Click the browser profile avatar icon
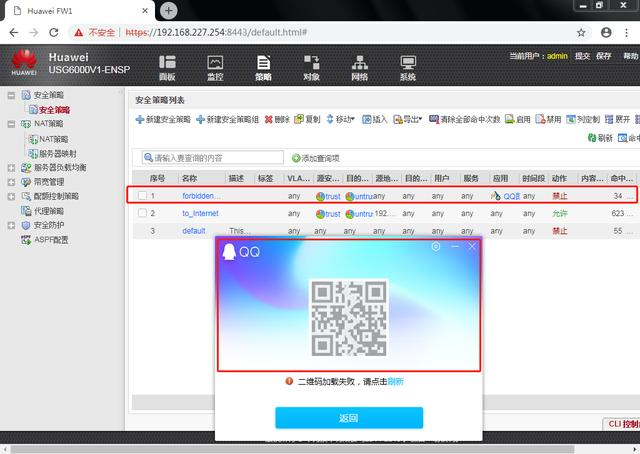This screenshot has width=640, height=454. click(x=606, y=33)
